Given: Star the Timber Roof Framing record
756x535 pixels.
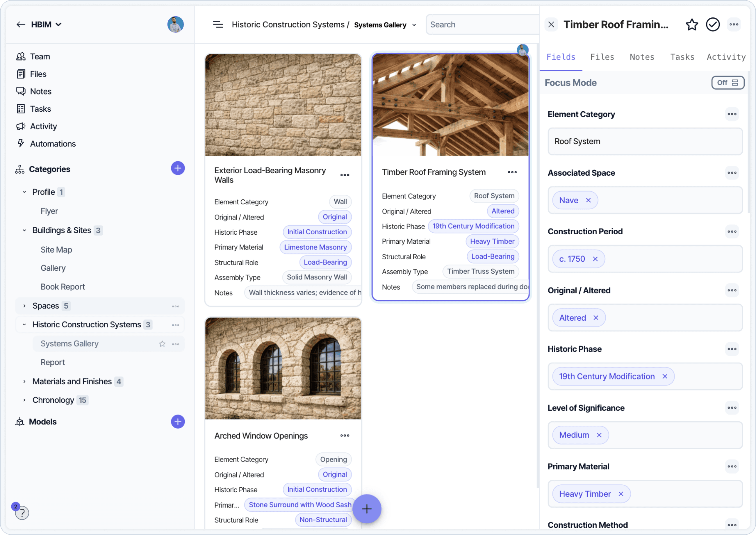Looking at the screenshot, I should click(x=691, y=25).
